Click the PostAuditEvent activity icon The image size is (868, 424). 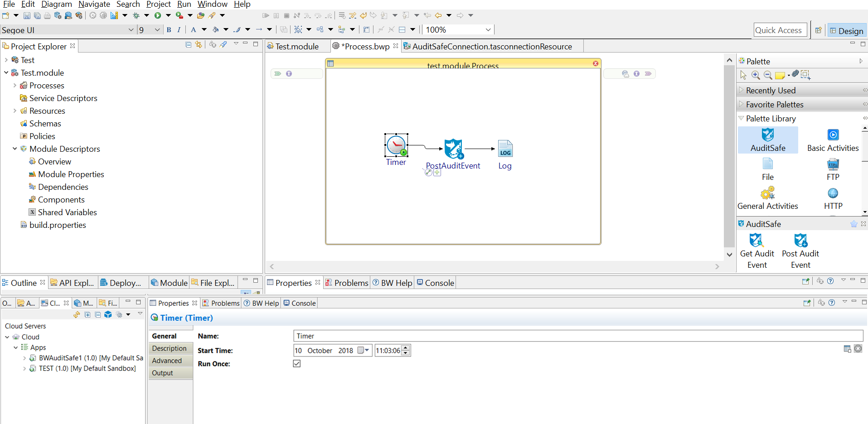(453, 149)
